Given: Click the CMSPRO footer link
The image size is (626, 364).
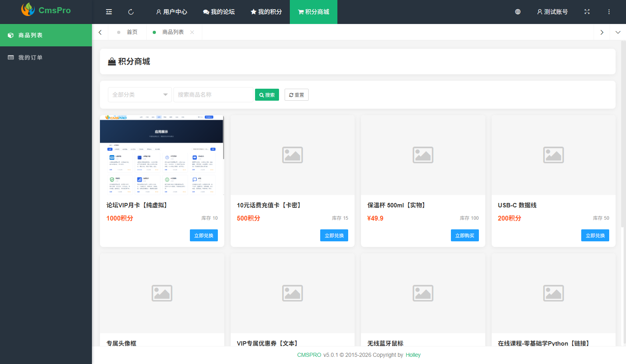Looking at the screenshot, I should coord(309,355).
